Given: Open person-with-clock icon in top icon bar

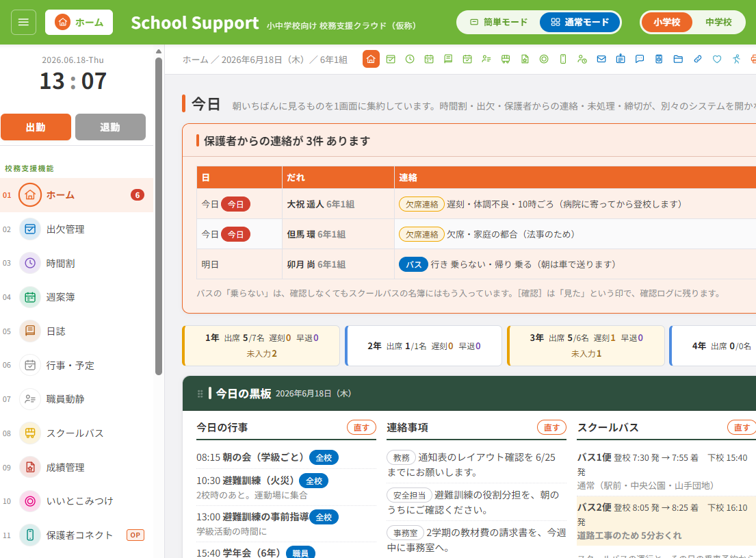Looking at the screenshot, I should (x=582, y=59).
